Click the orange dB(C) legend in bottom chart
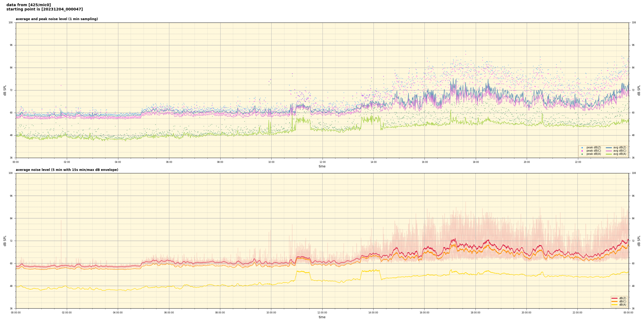Screen dimensions: 644x322 pos(614,301)
